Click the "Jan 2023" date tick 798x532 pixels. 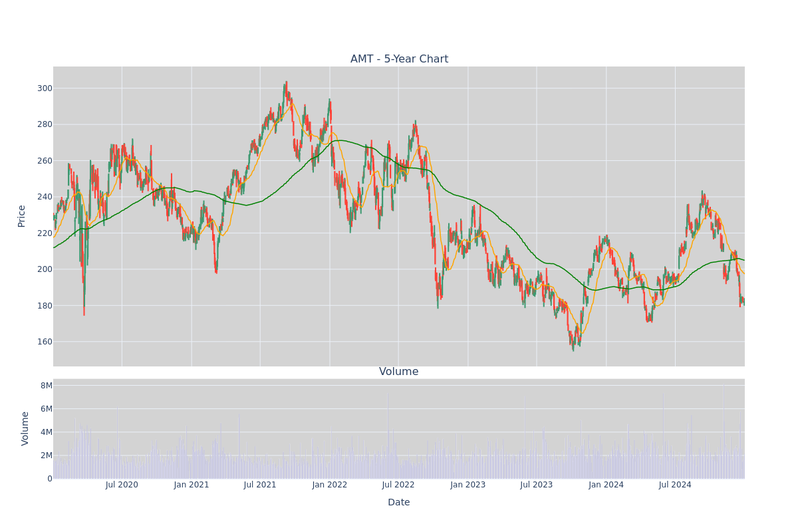pyautogui.click(x=468, y=485)
